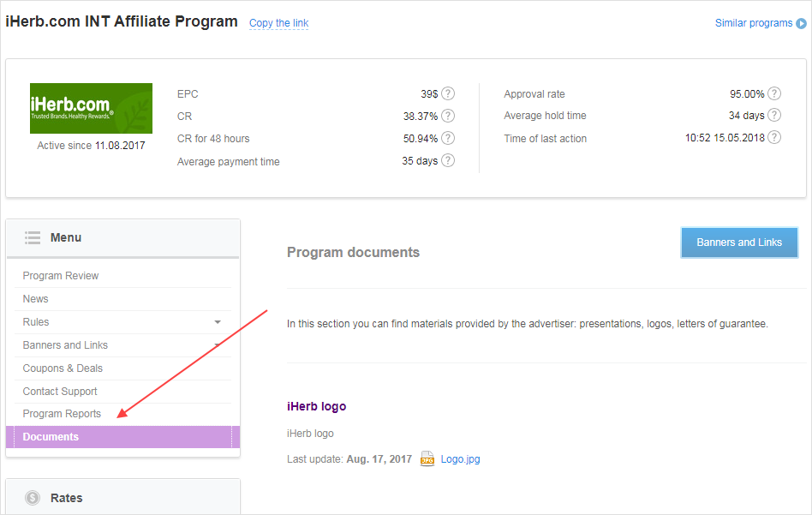
Task: Open the Program Review menu item
Action: tap(61, 276)
